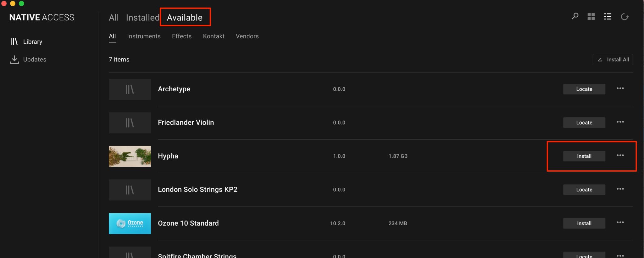Locate the Archetype library
This screenshot has height=258, width=644.
[584, 89]
